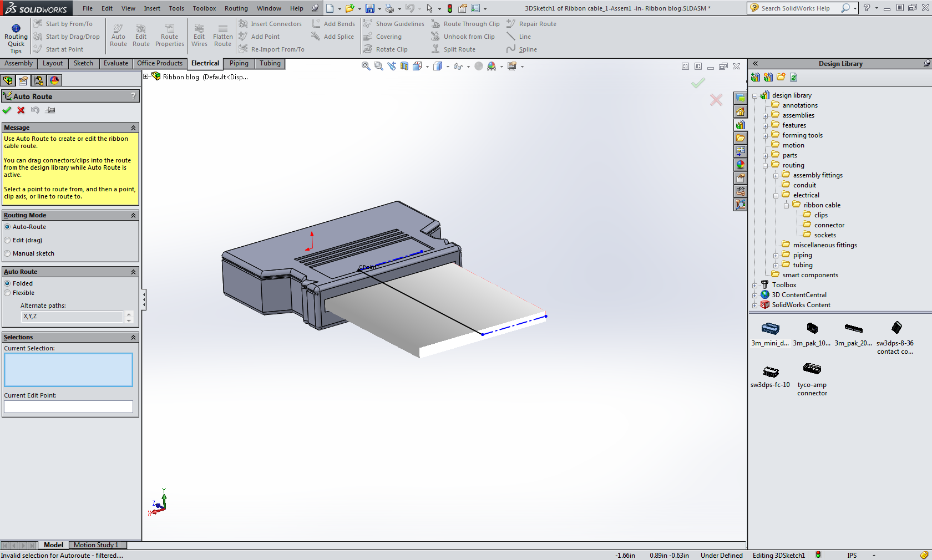Collapse the Routing Mode section
The image size is (932, 560).
[133, 215]
